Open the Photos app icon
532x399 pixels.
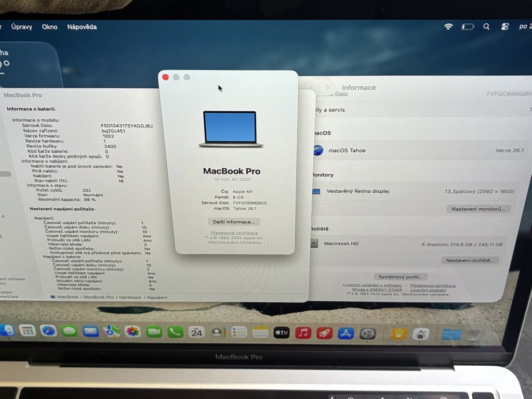132,332
